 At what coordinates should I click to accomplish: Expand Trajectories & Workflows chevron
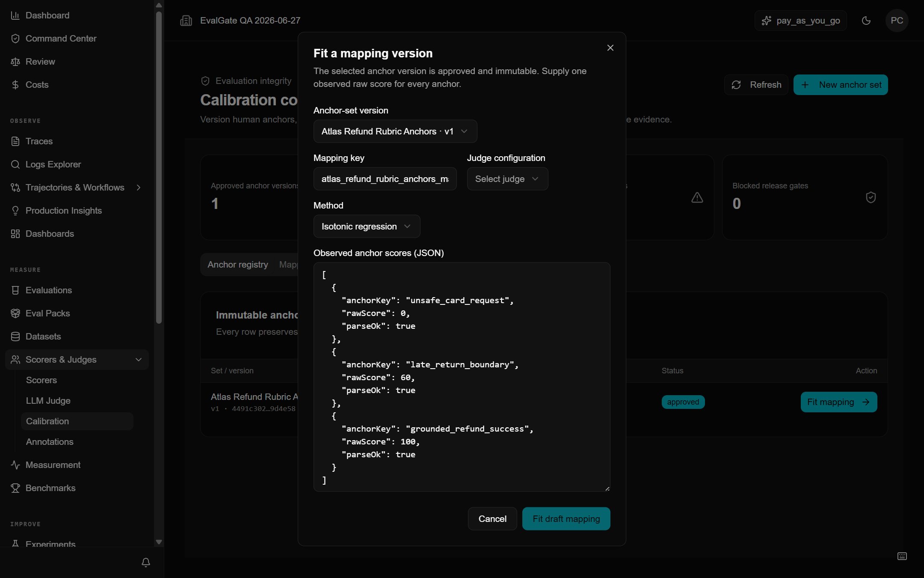tap(139, 188)
